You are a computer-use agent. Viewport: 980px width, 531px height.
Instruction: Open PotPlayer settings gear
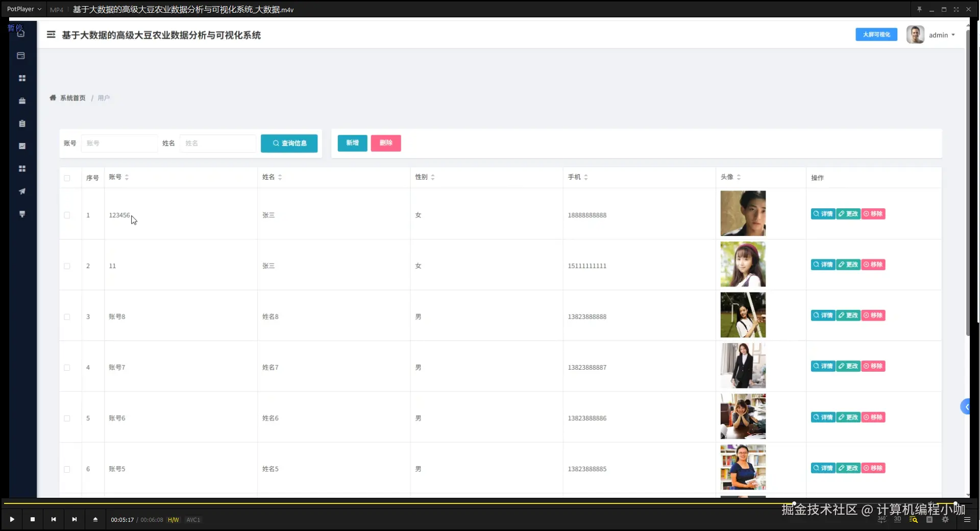pyautogui.click(x=945, y=519)
